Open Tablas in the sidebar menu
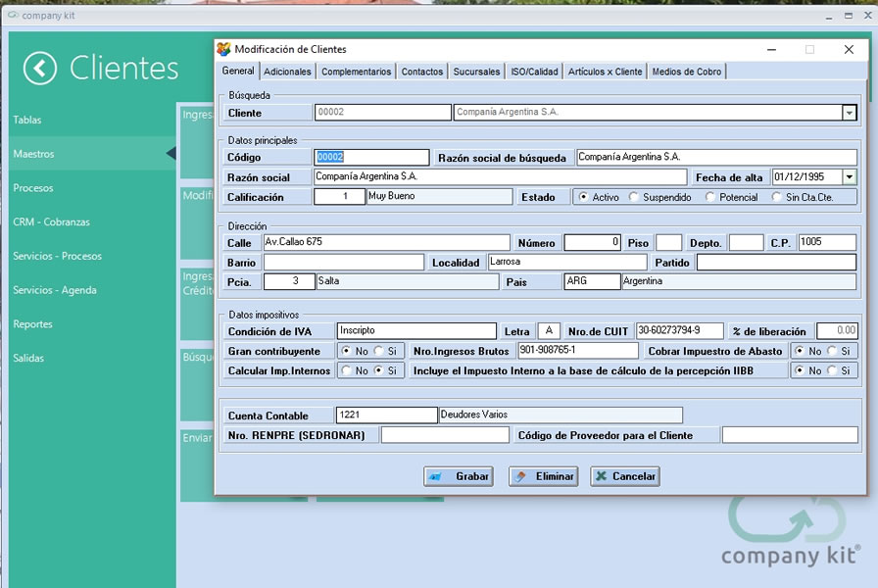 click(x=27, y=120)
